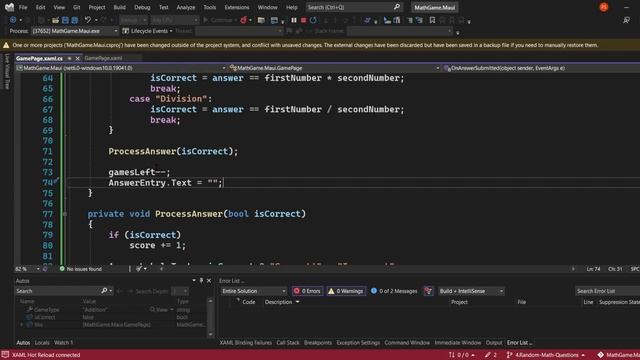Open the MathGame.Maui.GamePage type dropdown

pos(334,68)
